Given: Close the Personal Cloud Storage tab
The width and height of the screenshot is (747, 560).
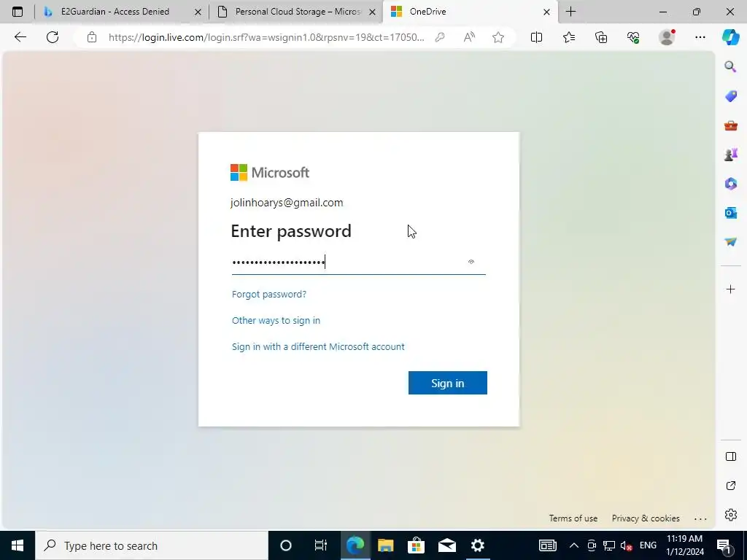Looking at the screenshot, I should coord(373,12).
